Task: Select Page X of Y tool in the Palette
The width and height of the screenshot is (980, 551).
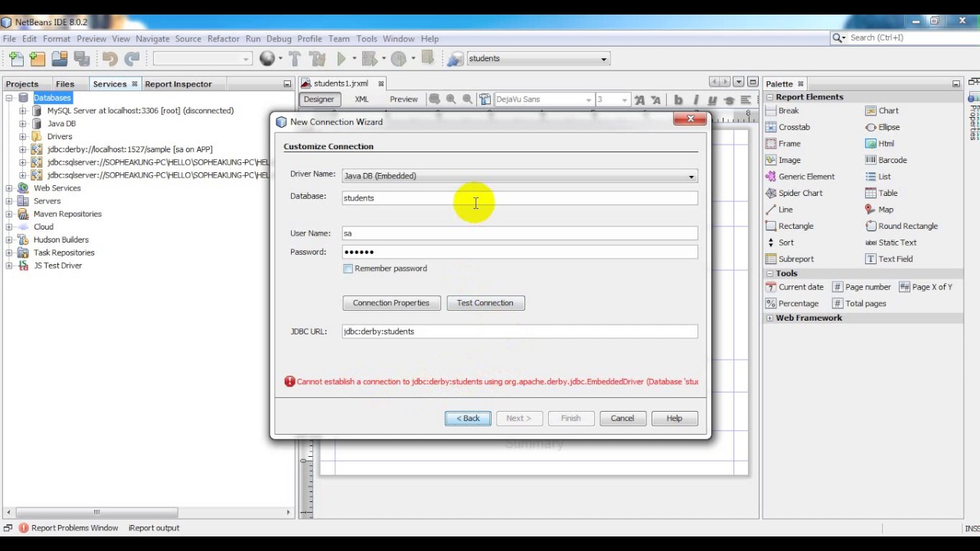Action: [926, 287]
